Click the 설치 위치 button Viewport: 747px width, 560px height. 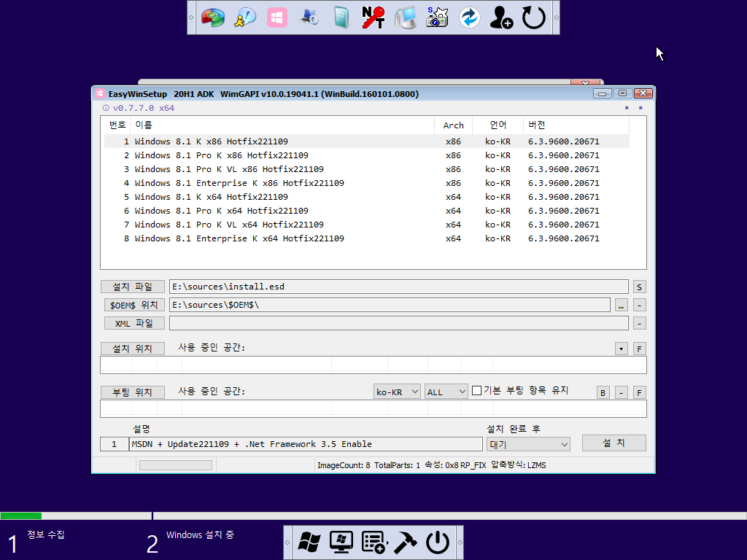click(133, 348)
